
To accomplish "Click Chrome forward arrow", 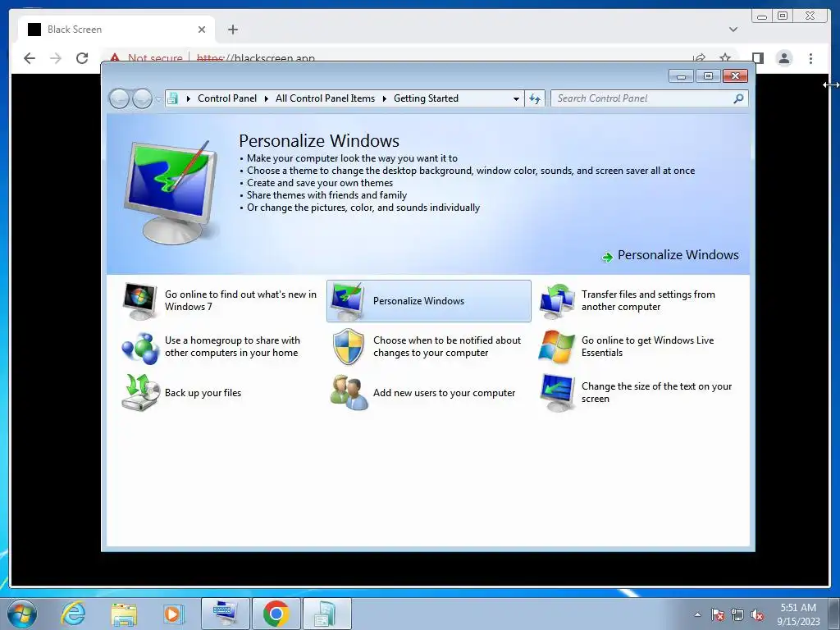I will tap(56, 58).
